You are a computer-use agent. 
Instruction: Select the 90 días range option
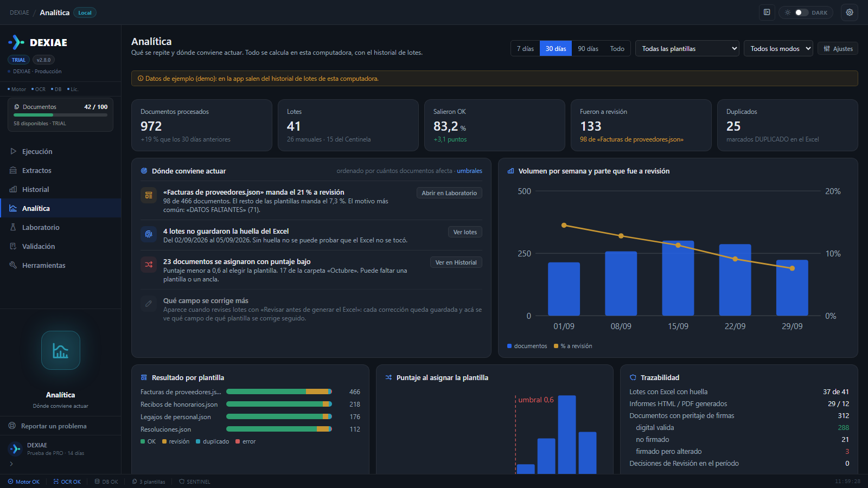point(588,49)
